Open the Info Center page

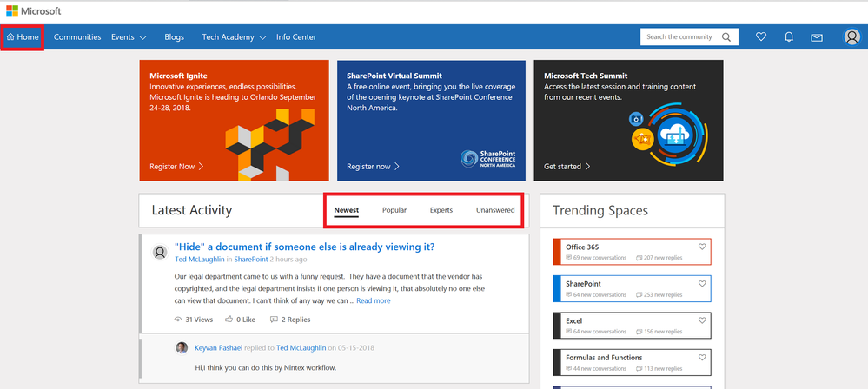[296, 37]
